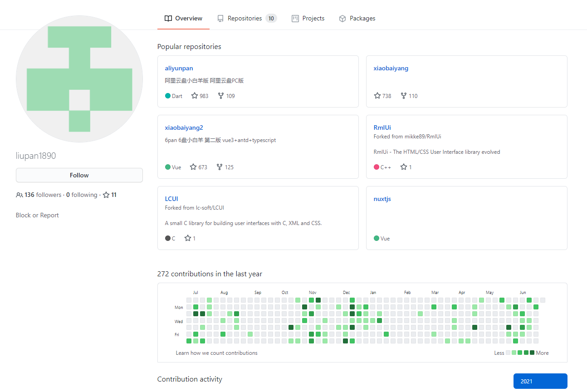
Task: Click aliyunpan's 109 forks icon
Action: pyautogui.click(x=221, y=96)
